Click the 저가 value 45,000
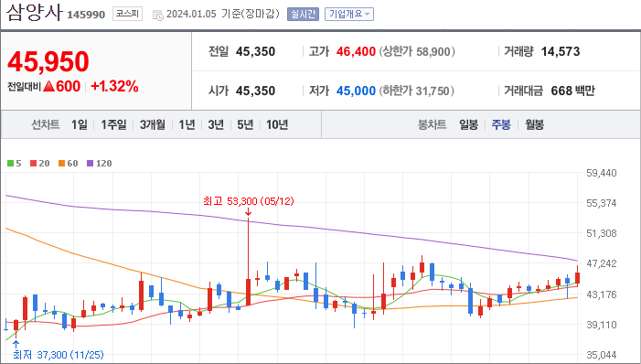 point(356,91)
